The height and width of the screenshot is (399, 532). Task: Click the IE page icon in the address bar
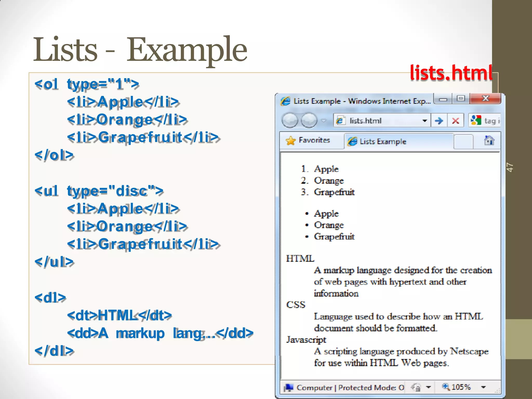(340, 121)
